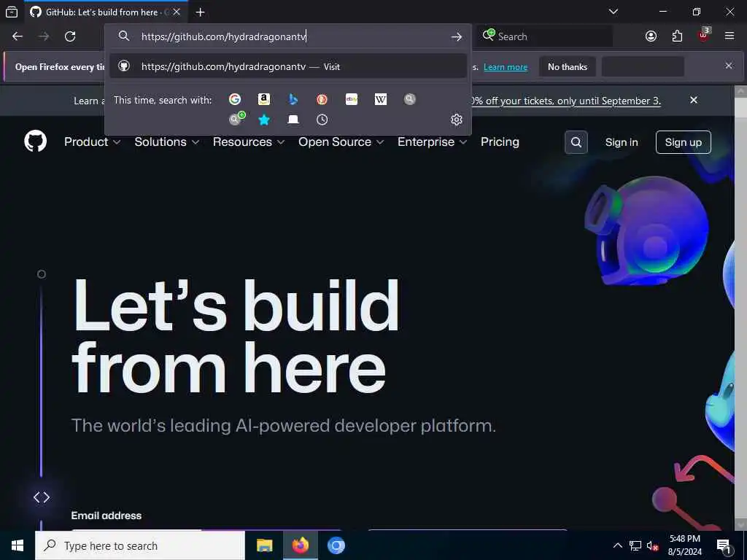Screen dimensions: 747x560
Task: Expand the Solutions menu
Action: tap(166, 142)
